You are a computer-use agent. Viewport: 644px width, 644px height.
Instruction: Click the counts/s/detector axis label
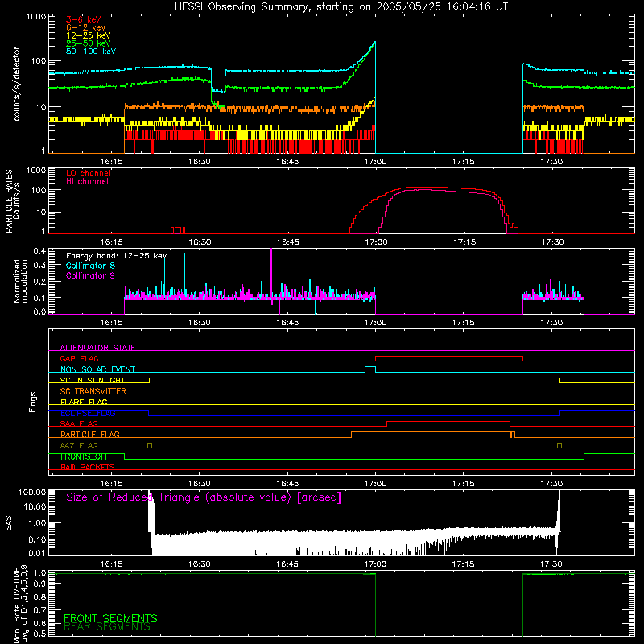point(16,84)
